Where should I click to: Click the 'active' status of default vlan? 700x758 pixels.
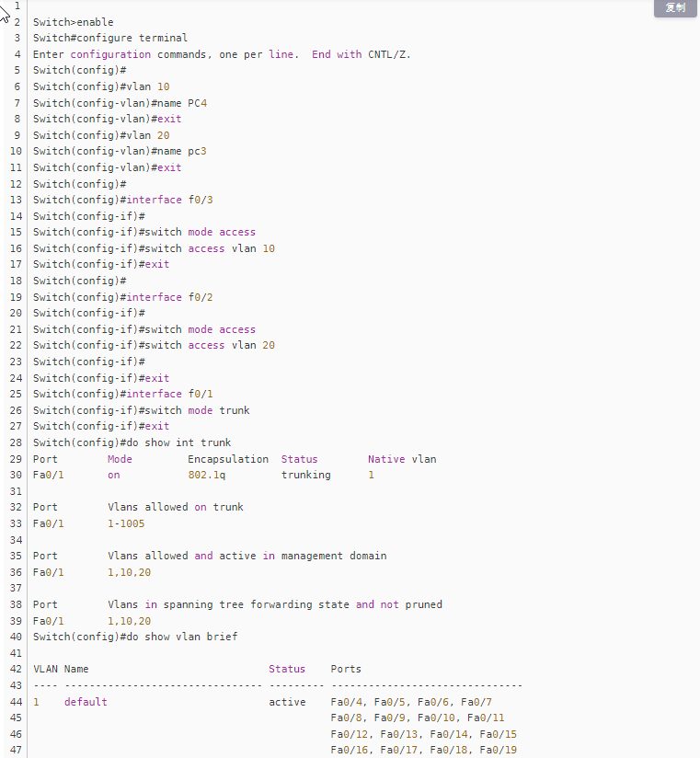click(x=287, y=702)
